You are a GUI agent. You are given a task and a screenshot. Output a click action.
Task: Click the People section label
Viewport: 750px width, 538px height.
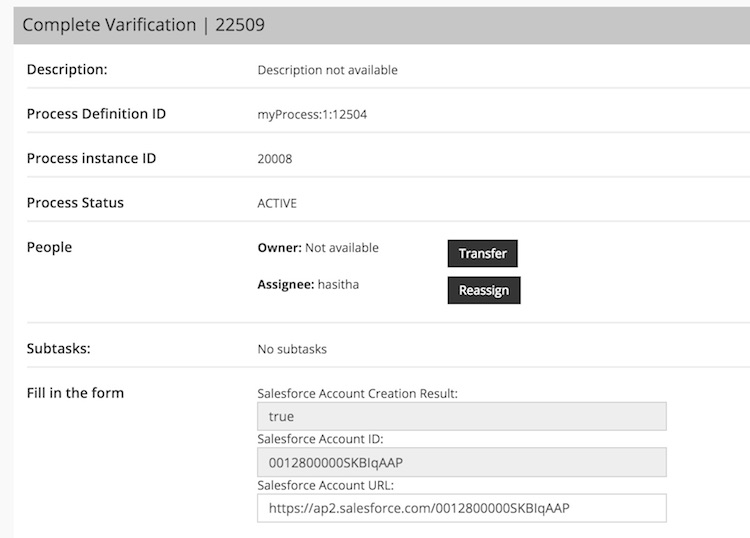pos(49,247)
